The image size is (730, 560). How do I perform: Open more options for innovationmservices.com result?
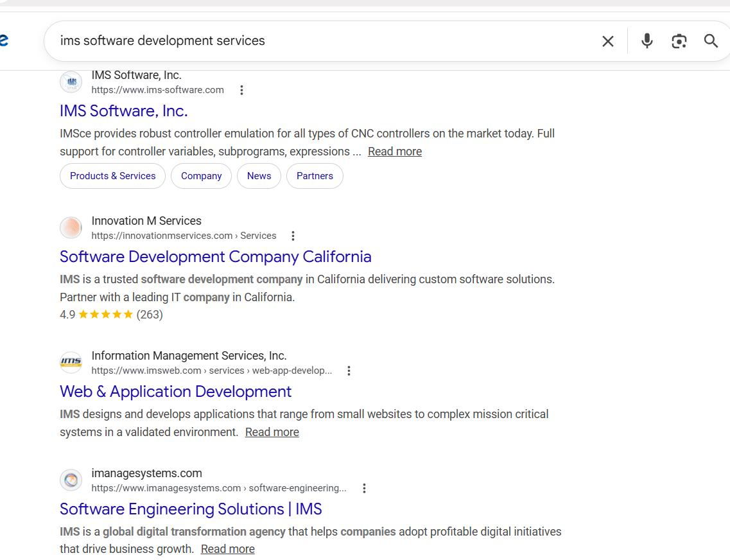point(293,236)
